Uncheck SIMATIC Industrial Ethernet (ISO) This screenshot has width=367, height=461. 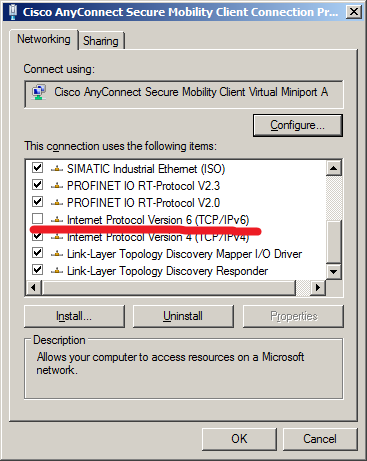tap(37, 168)
